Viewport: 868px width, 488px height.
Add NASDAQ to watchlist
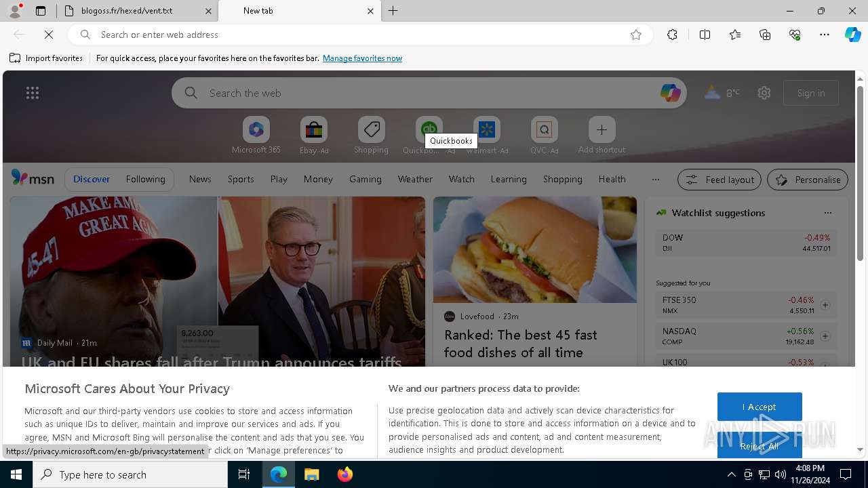825,336
